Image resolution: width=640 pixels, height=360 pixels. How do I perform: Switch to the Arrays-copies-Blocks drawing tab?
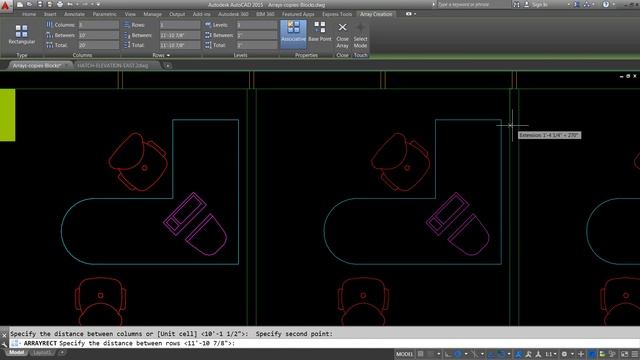coord(37,65)
